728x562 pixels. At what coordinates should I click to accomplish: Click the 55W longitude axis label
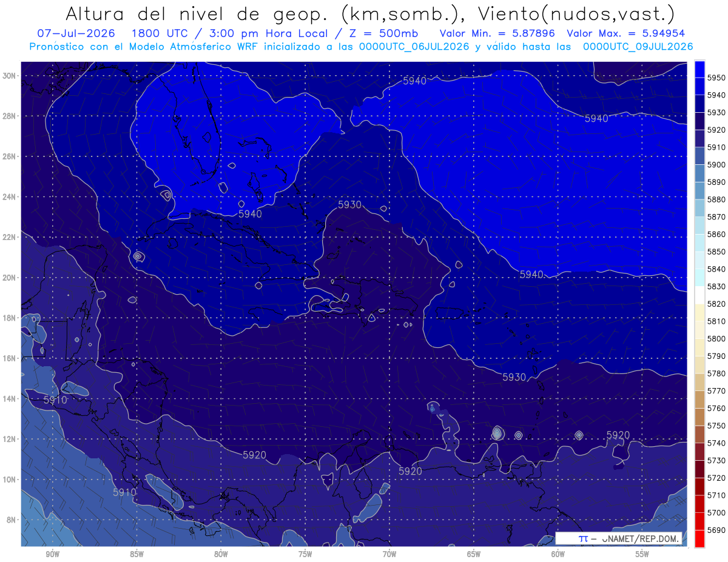tap(642, 555)
